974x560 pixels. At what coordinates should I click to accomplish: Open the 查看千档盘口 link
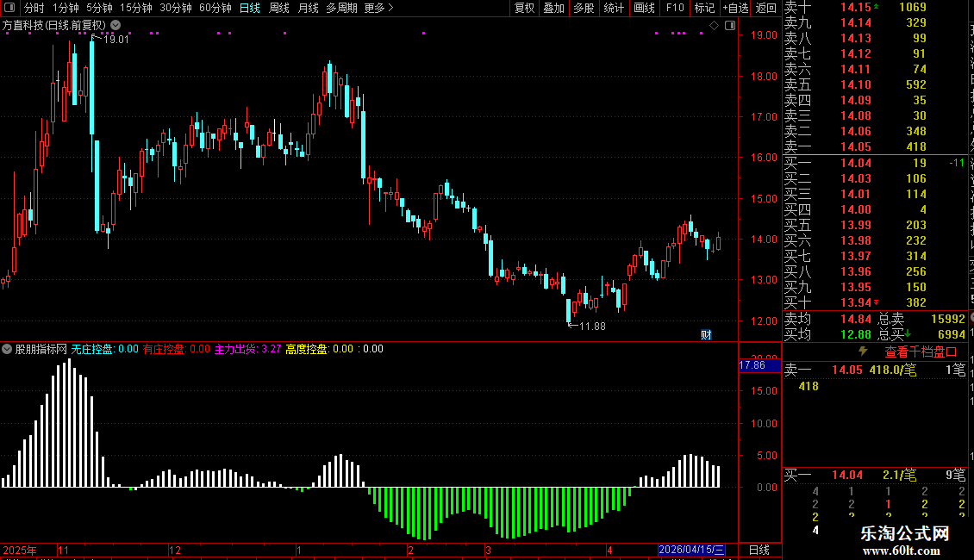coord(921,352)
